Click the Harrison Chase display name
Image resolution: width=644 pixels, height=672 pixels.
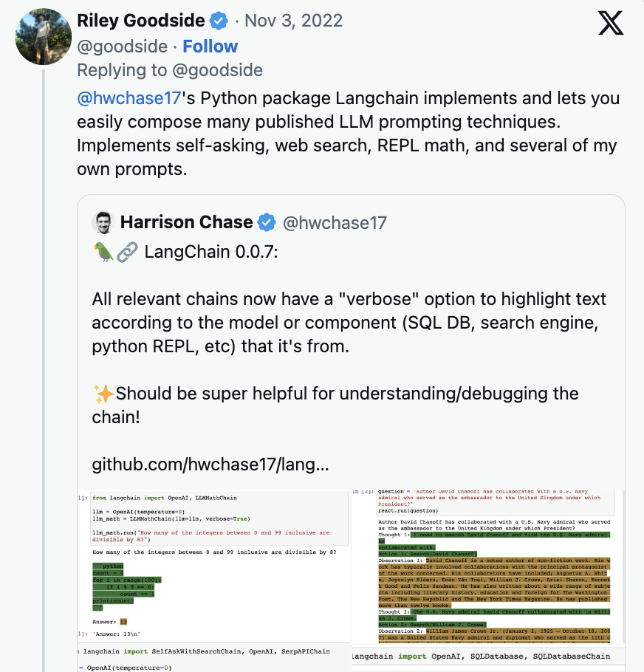point(186,222)
